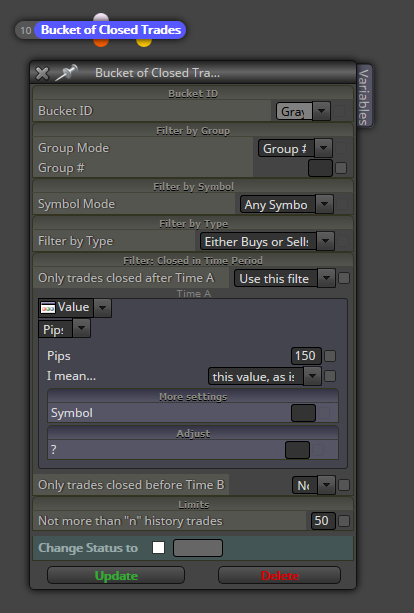Click the yellow output connector dot
The width and height of the screenshot is (414, 613).
pos(144,42)
